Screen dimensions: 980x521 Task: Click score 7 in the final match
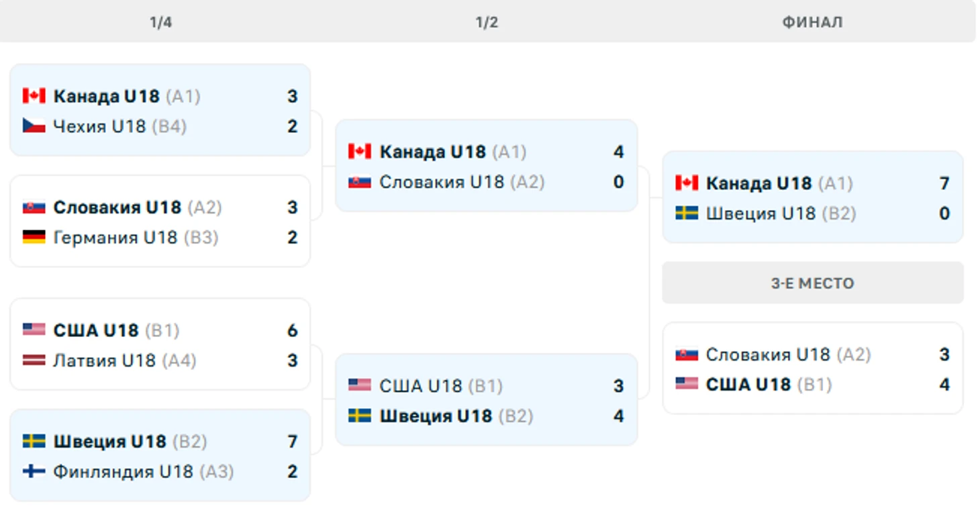click(x=944, y=183)
